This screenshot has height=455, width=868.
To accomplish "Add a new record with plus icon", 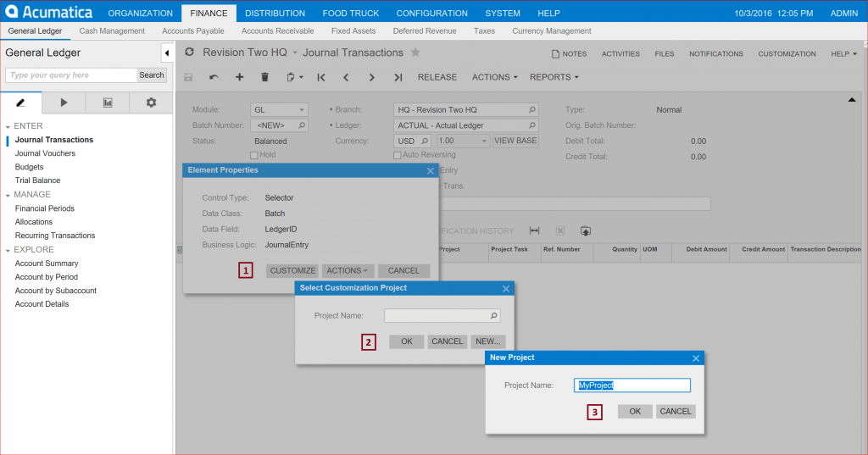I will click(239, 77).
